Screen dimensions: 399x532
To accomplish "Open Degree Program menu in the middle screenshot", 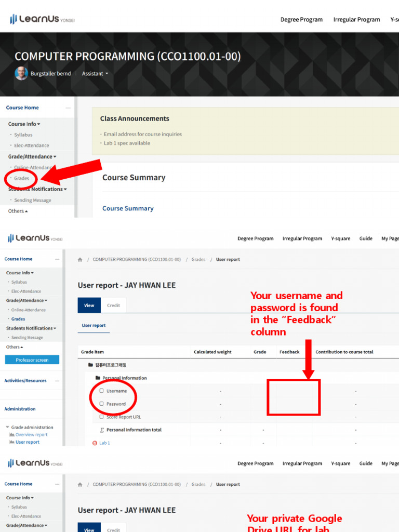I will [256, 238].
